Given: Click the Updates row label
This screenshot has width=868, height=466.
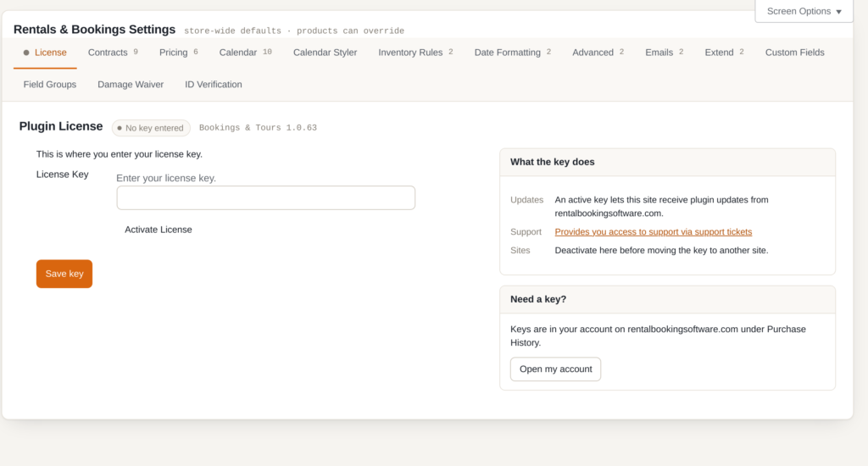Looking at the screenshot, I should [x=527, y=200].
